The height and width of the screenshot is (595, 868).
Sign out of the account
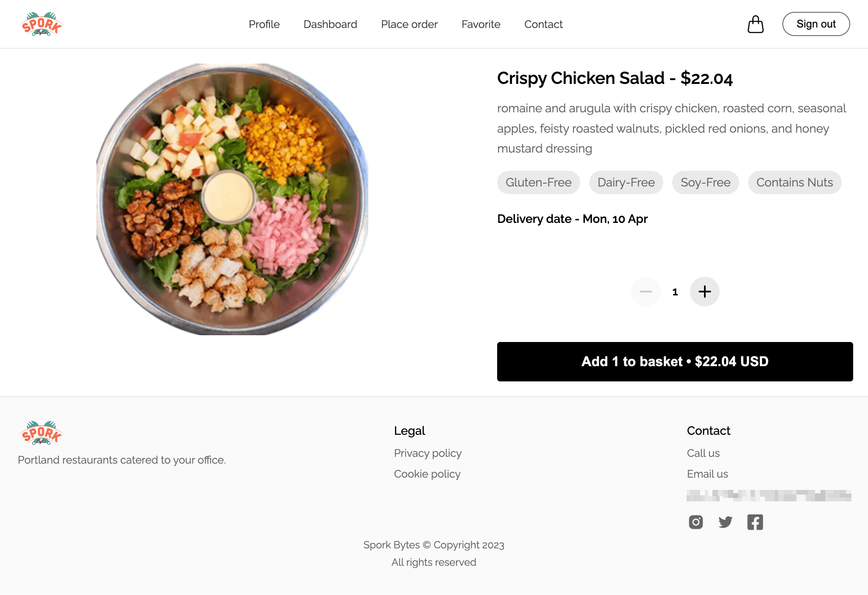pos(815,24)
